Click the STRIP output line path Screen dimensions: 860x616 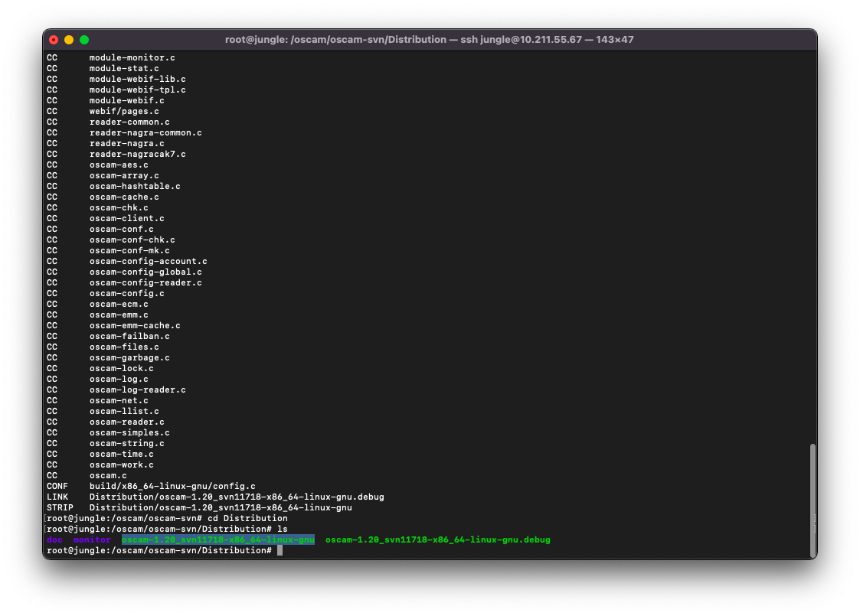221,507
